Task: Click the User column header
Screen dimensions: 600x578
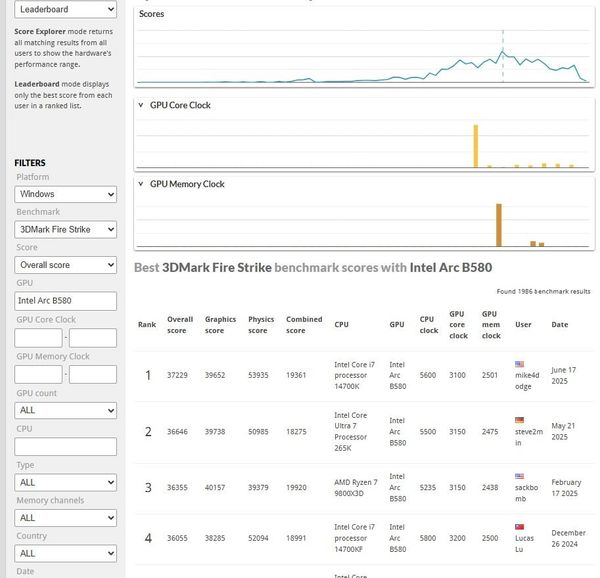Action: [523, 324]
